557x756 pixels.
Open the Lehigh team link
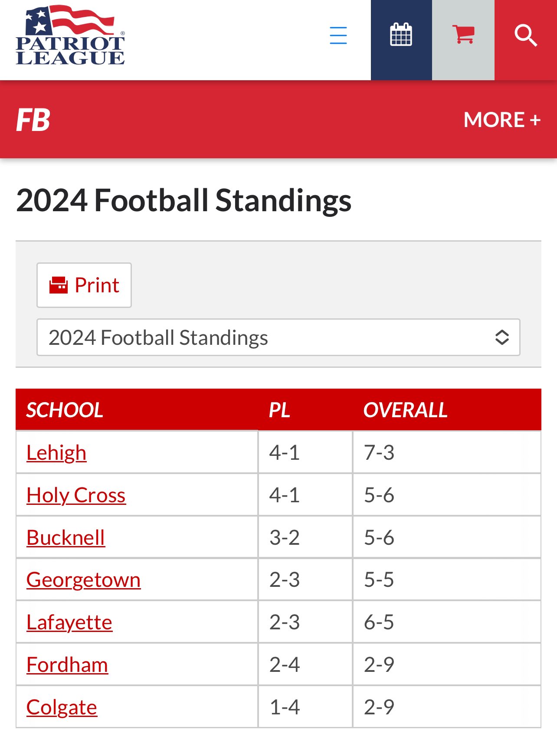[x=56, y=453]
